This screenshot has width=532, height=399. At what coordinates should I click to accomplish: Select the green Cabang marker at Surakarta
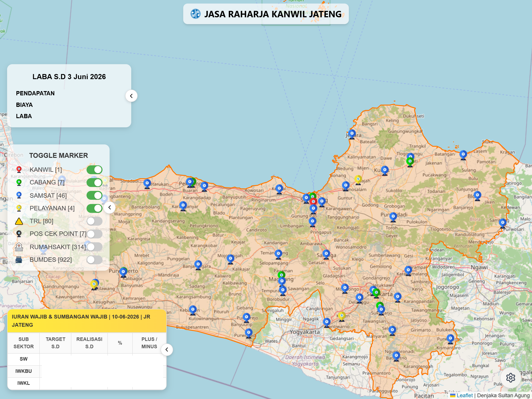(x=376, y=293)
